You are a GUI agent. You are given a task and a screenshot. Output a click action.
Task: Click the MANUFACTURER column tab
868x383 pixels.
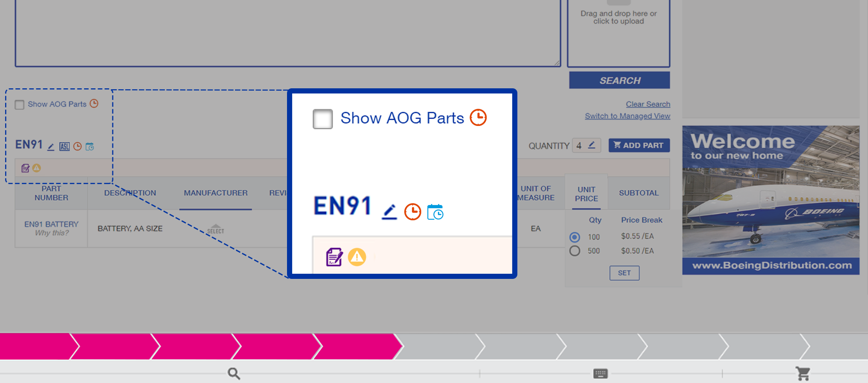pyautogui.click(x=215, y=193)
